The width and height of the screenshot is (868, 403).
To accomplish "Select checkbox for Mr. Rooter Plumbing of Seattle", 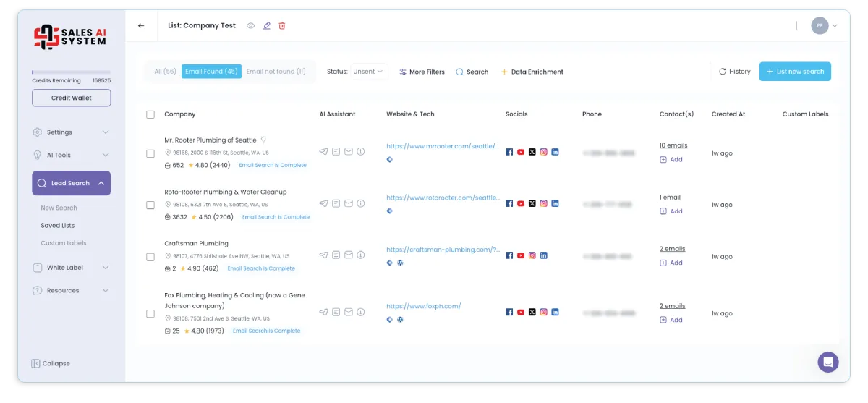I will pyautogui.click(x=150, y=153).
